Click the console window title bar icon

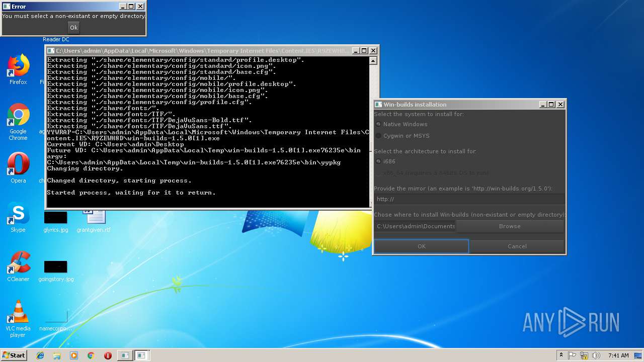tap(51, 51)
